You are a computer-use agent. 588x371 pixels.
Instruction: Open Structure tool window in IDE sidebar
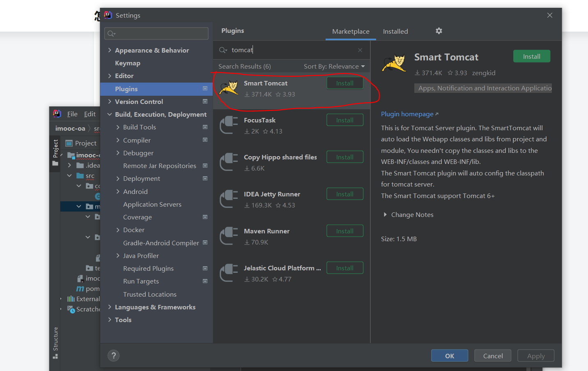click(55, 343)
